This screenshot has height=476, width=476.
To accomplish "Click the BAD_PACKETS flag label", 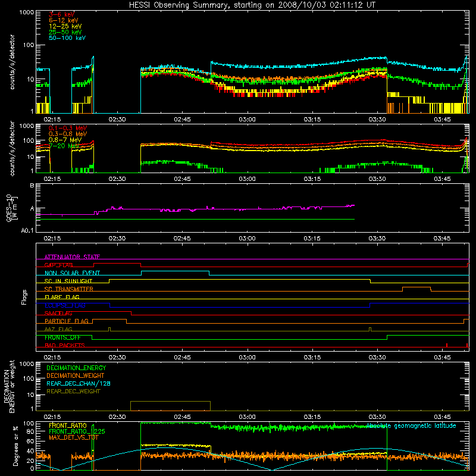I will 65,345.
